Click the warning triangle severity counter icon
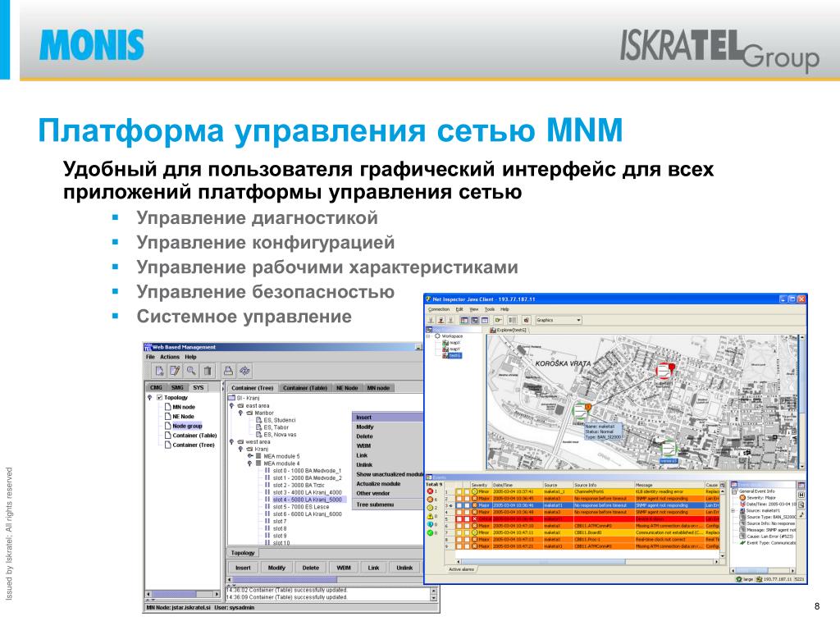This screenshot has height=630, width=840. point(430,516)
